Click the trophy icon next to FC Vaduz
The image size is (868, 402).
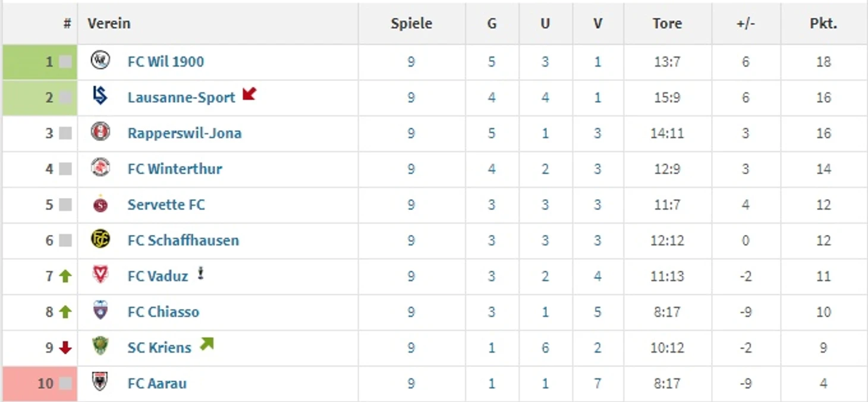pos(201,274)
